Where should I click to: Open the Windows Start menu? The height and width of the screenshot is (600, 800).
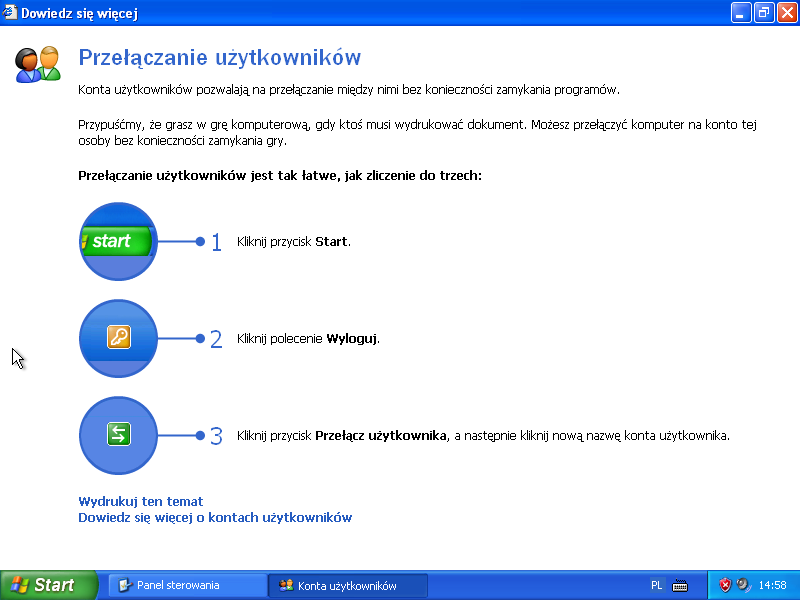click(47, 585)
